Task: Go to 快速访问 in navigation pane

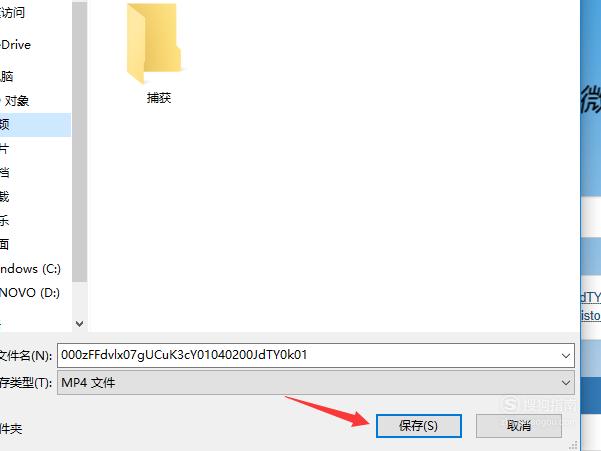Action: pyautogui.click(x=12, y=12)
